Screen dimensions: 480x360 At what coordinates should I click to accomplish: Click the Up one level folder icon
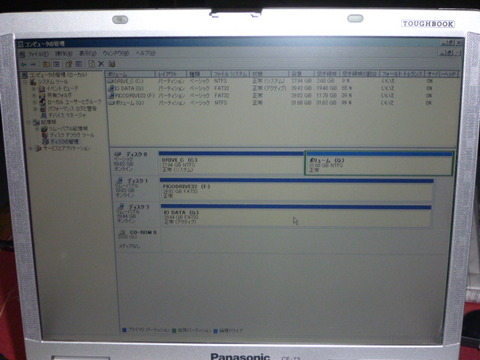tap(46, 64)
